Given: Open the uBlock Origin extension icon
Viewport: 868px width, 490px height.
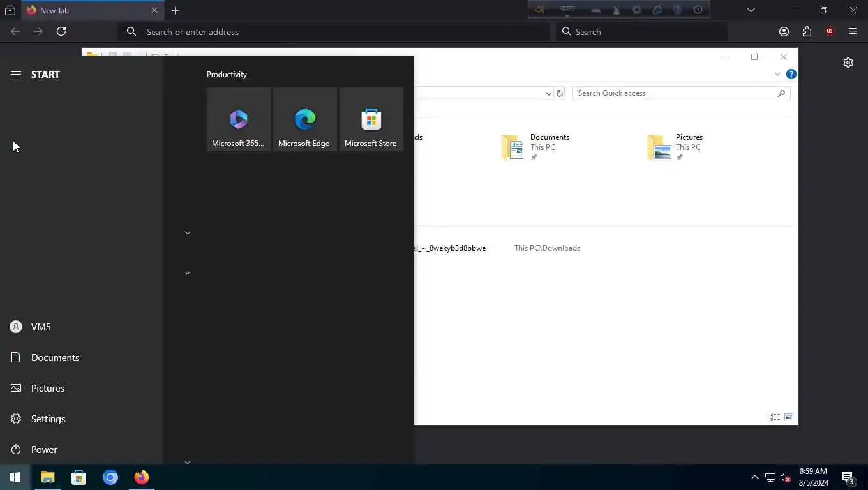Looking at the screenshot, I should pyautogui.click(x=830, y=32).
